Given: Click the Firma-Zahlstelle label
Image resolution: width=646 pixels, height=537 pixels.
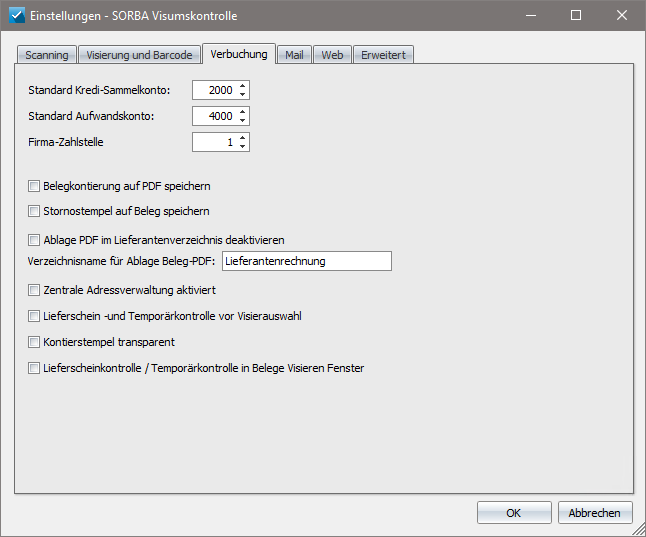Looking at the screenshot, I should coord(66,142).
